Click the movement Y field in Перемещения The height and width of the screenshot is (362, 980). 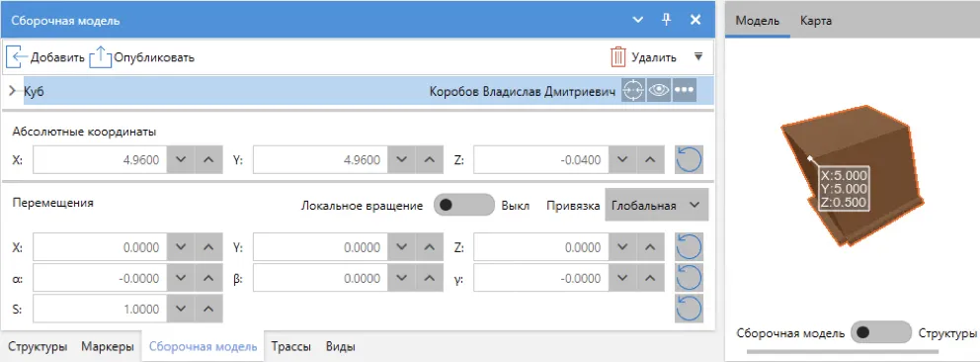pyautogui.click(x=320, y=247)
